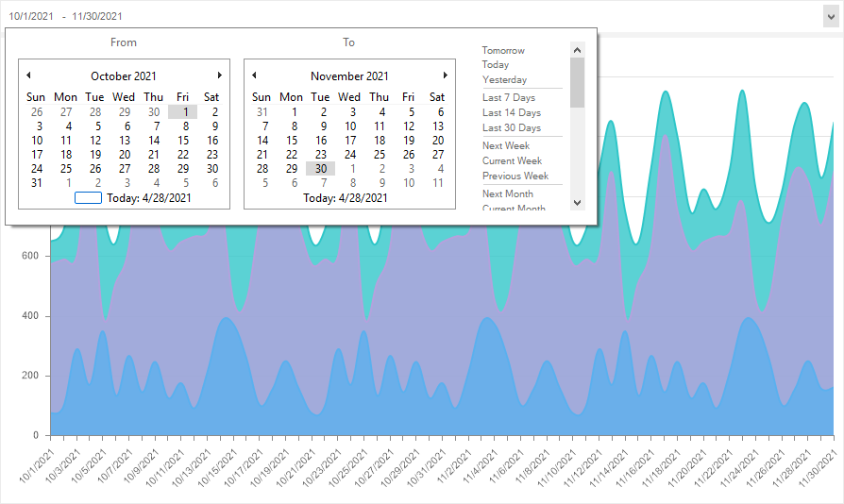Go to next month in From calendar
Viewport: 844px width, 504px height.
(220, 76)
